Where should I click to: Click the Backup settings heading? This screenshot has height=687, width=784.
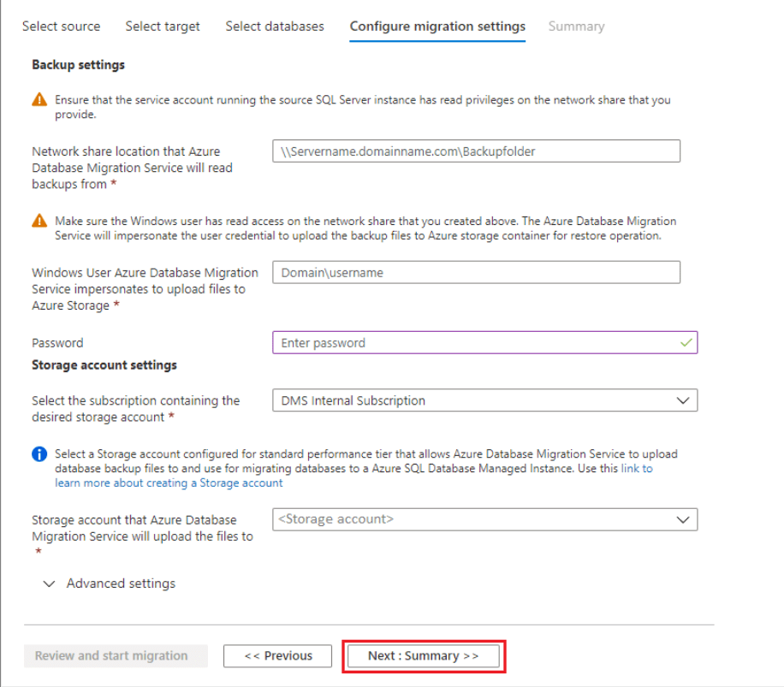click(x=78, y=65)
